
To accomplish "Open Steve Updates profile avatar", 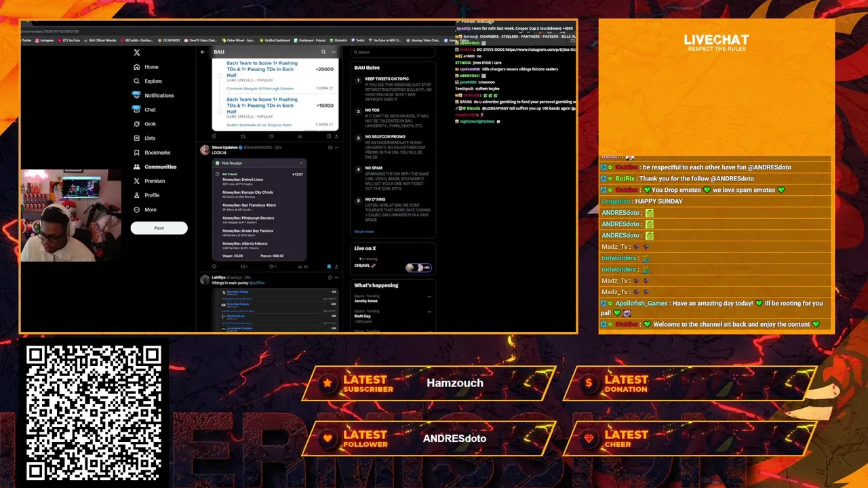I will 204,149.
